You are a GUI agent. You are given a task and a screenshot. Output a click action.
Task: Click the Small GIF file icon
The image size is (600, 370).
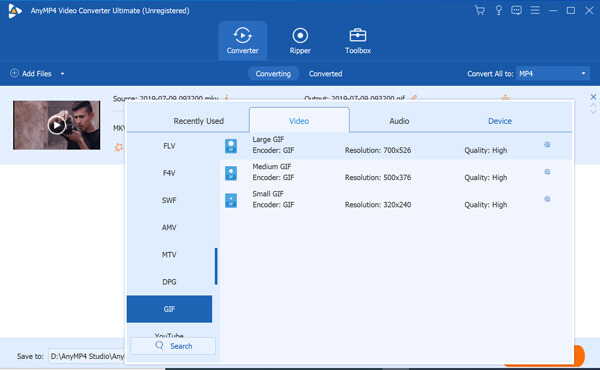click(x=231, y=200)
